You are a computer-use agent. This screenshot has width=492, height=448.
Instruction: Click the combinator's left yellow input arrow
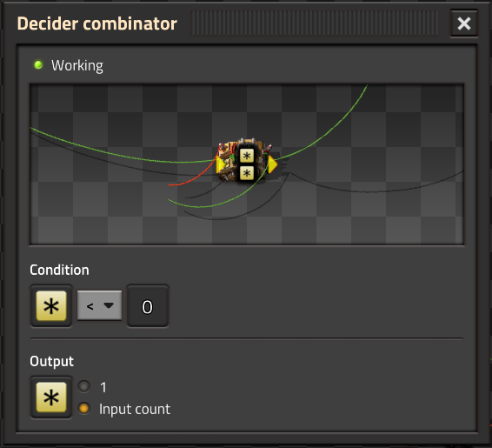(221, 164)
